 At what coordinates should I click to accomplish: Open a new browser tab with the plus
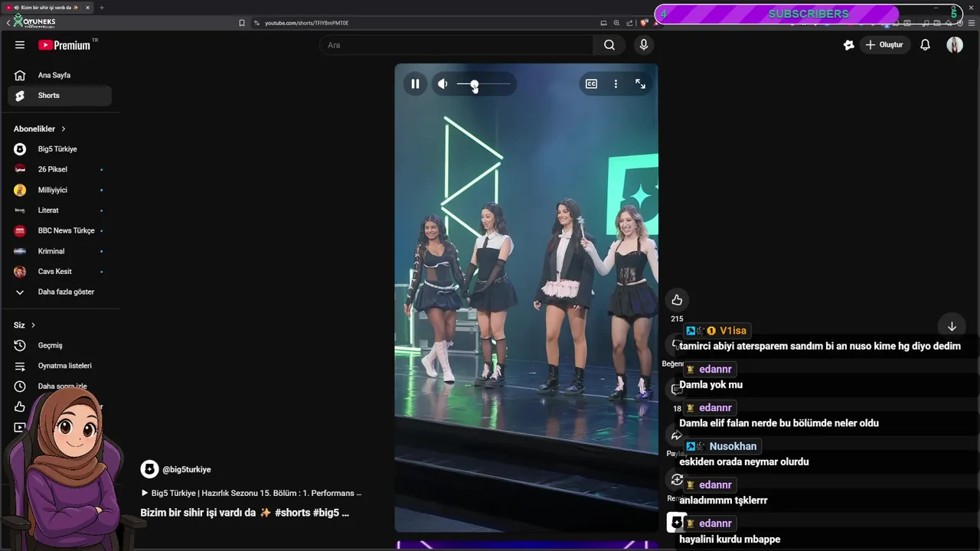pyautogui.click(x=102, y=8)
